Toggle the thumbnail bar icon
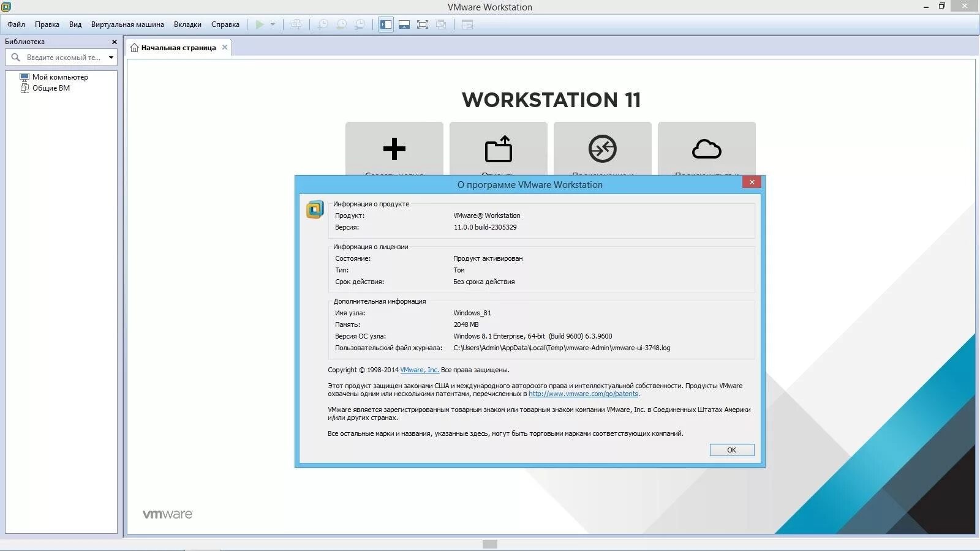 click(x=404, y=24)
